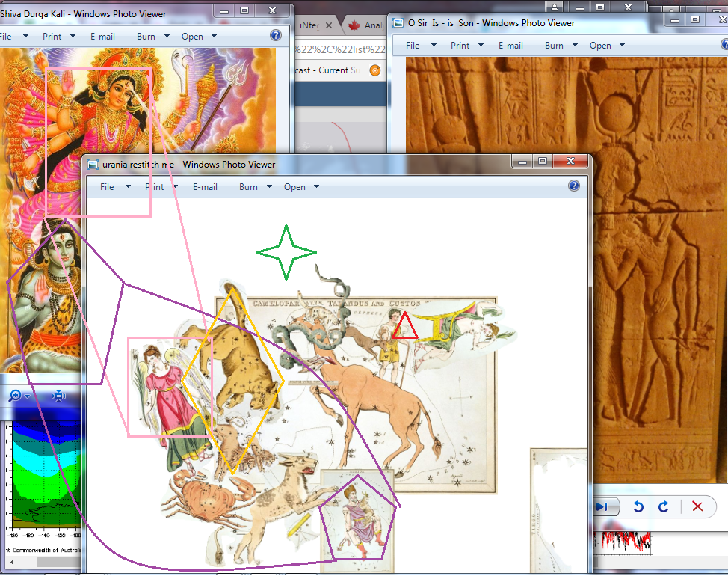Click E-mail in O Sir Is viewer
Screen dimensions: 728x576
510,46
